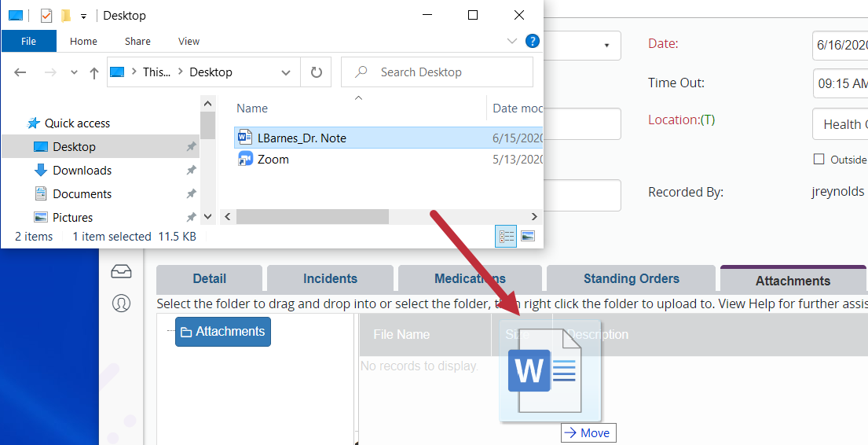Select Quick access in navigation pane

(77, 123)
